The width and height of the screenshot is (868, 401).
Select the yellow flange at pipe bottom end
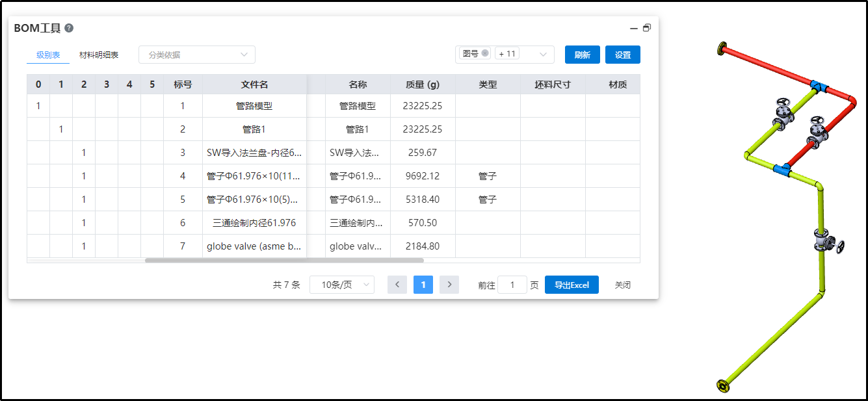point(722,386)
